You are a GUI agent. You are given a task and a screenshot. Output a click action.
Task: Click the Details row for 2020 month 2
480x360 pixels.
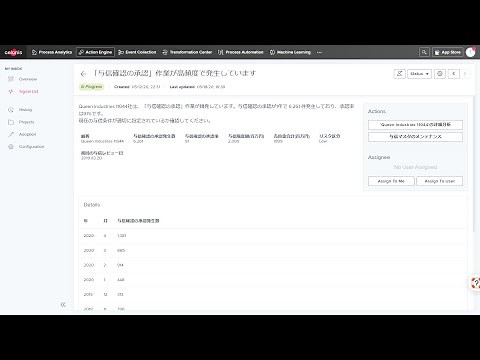pos(272,265)
